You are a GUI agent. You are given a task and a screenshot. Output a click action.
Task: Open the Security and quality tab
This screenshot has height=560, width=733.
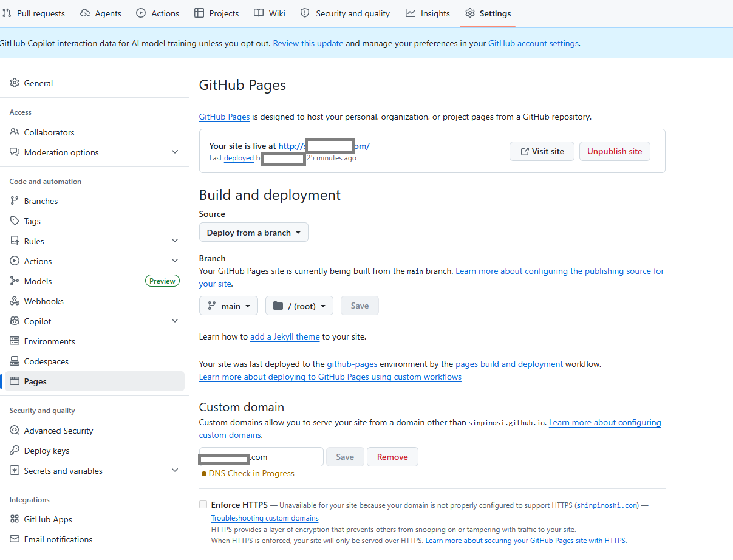coord(346,13)
